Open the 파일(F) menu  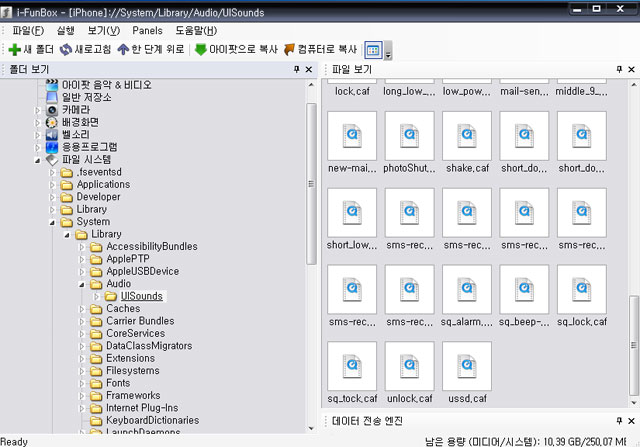[28, 31]
